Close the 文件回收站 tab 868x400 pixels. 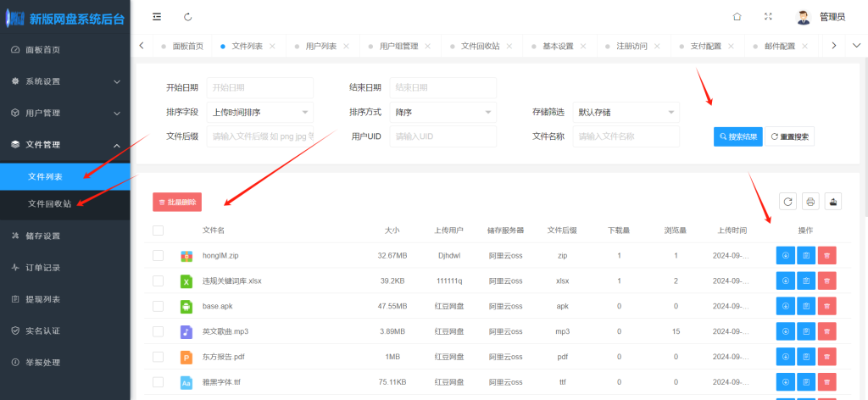(509, 47)
